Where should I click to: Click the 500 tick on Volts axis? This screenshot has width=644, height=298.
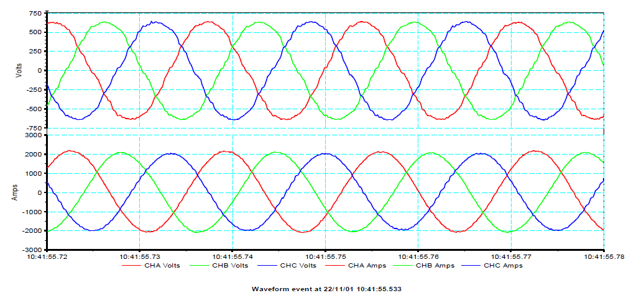point(36,32)
